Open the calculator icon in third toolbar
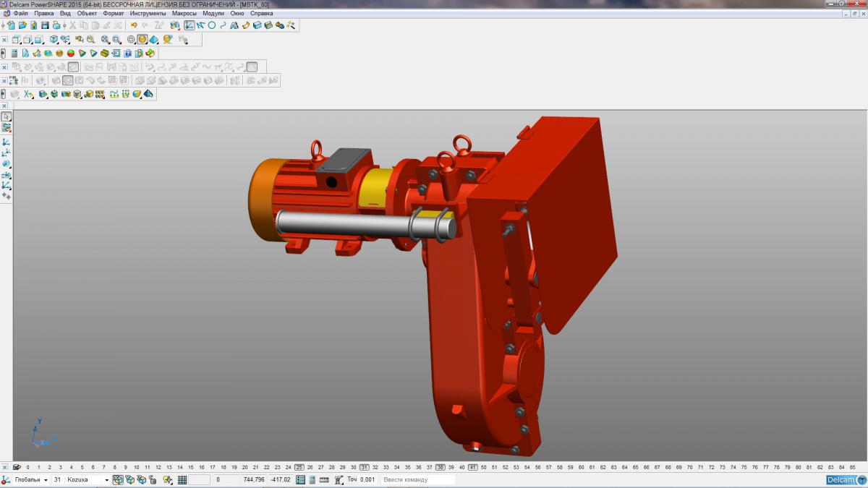 point(14,53)
